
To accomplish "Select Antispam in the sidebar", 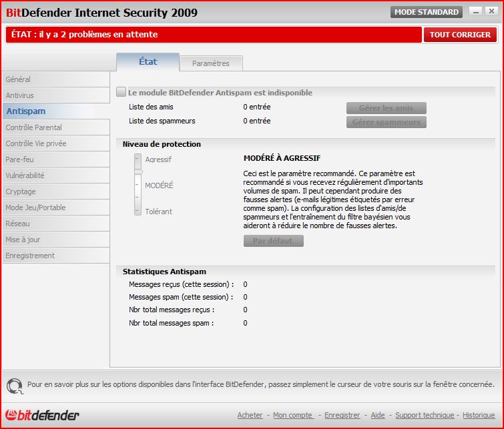I will click(56, 111).
